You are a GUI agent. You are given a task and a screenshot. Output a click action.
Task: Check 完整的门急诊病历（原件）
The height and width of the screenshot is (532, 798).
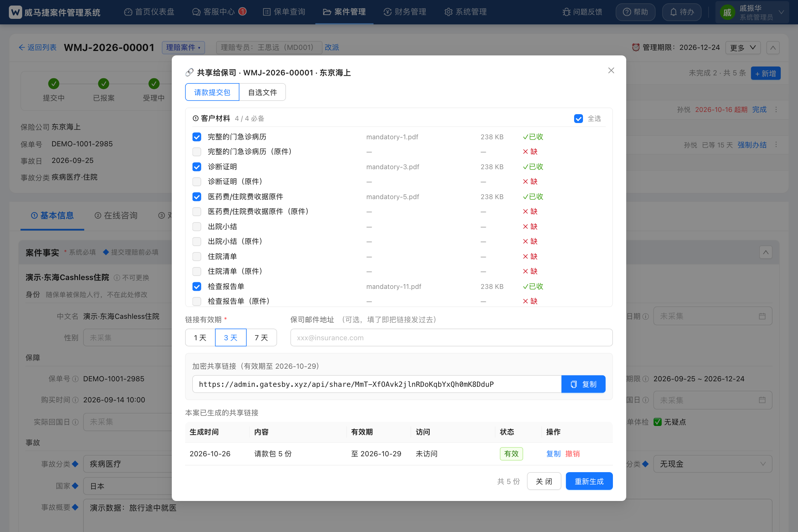[197, 152]
